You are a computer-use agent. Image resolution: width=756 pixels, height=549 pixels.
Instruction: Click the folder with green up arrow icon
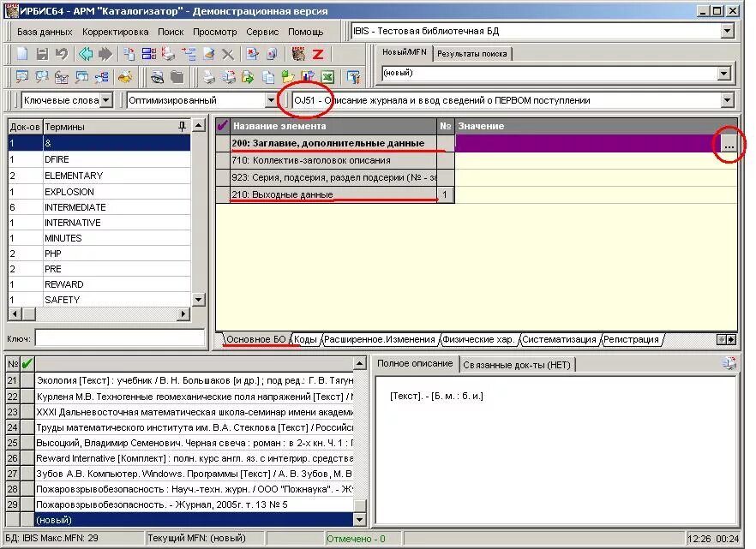point(288,76)
